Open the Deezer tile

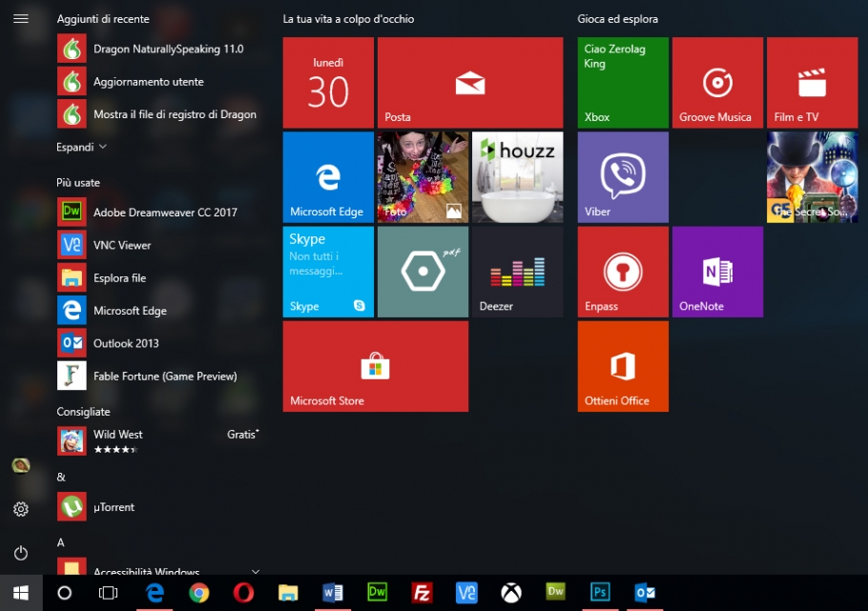pos(517,272)
